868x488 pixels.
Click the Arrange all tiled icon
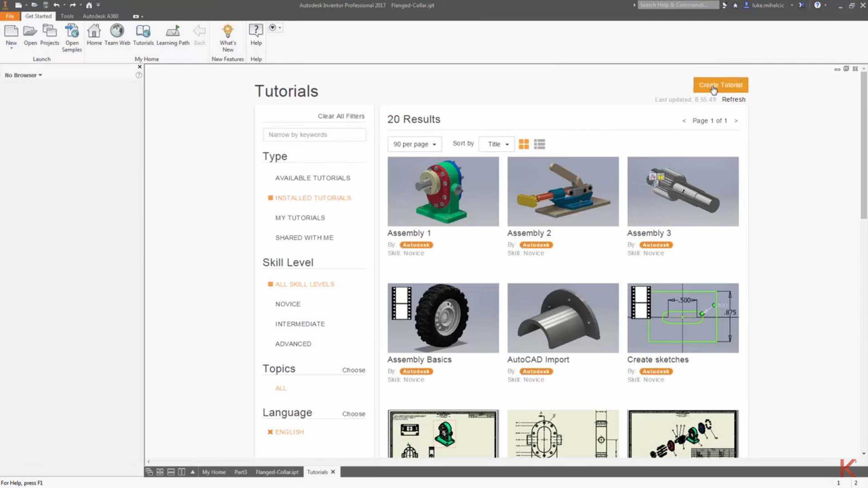(x=160, y=472)
